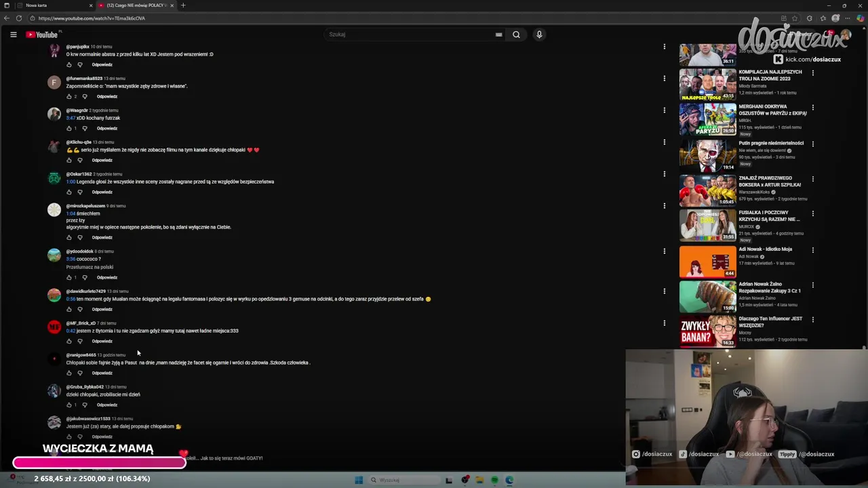Reload the page with browser refresh button

pyautogui.click(x=18, y=18)
